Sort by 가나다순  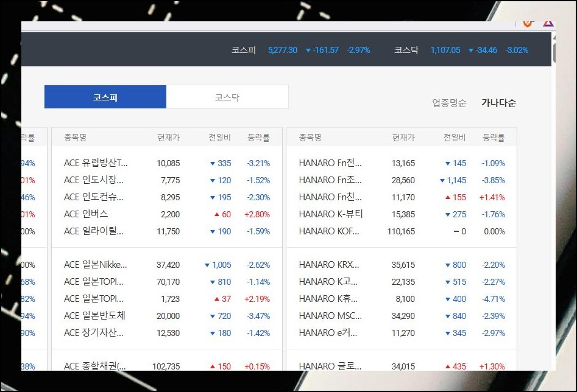tap(498, 103)
